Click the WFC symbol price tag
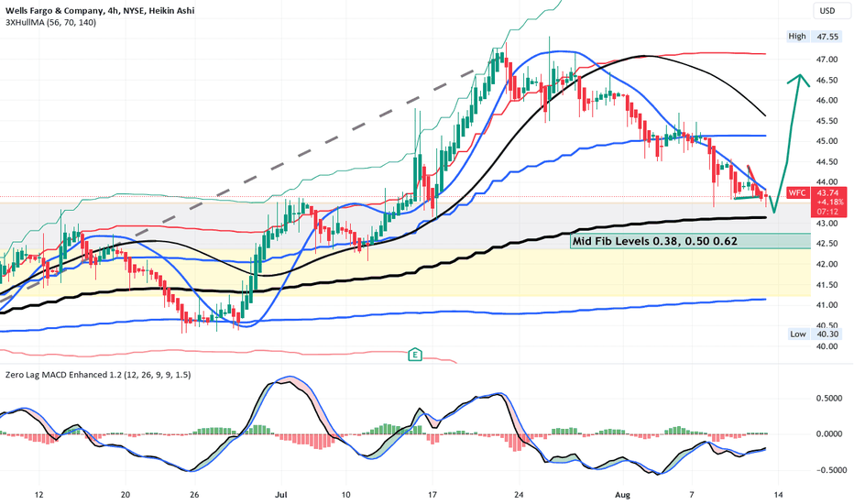Viewport: 854px width, 504px height. 798,192
